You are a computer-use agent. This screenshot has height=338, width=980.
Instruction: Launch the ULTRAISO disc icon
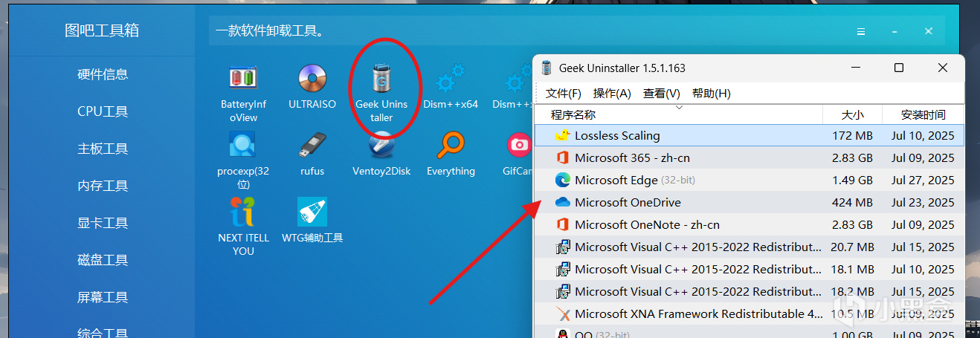(312, 78)
